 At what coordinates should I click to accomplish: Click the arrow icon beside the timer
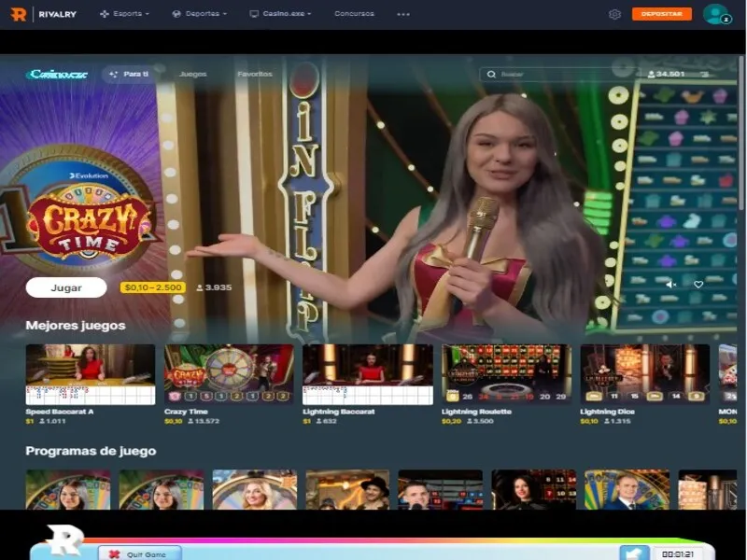pos(634,553)
